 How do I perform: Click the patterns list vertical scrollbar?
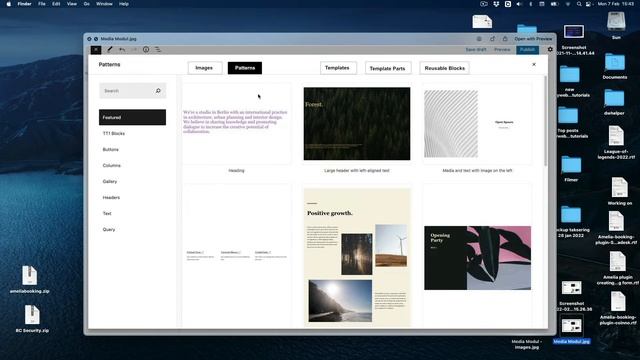coord(545,121)
